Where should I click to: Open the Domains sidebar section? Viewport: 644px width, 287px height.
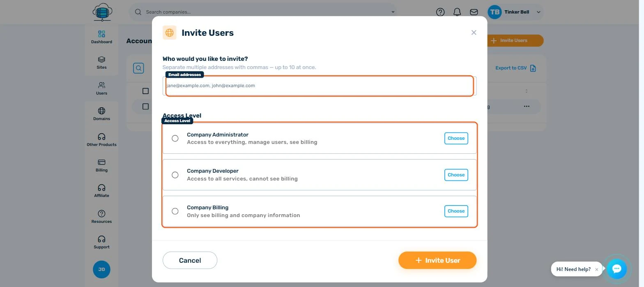(x=101, y=114)
